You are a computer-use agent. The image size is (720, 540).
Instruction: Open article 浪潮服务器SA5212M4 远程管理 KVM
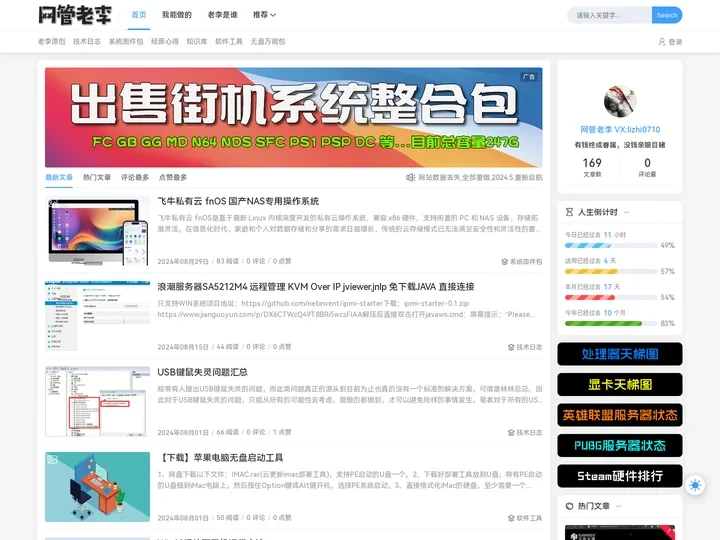tap(316, 287)
